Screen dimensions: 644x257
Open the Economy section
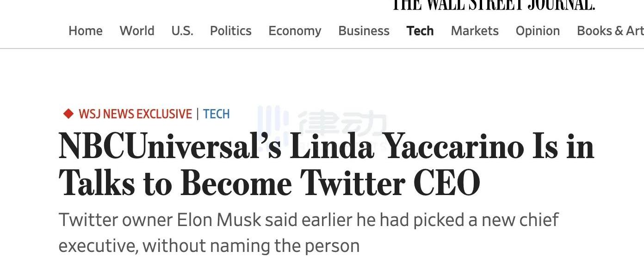(295, 31)
